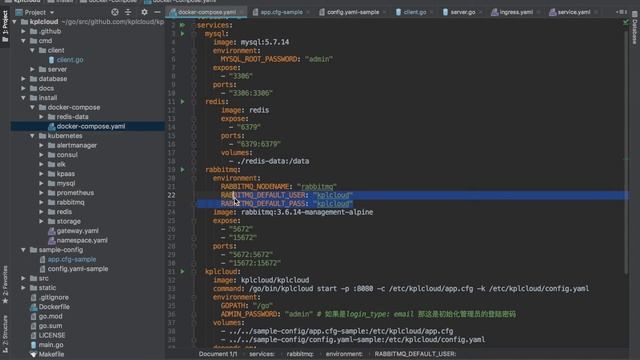This screenshot has width=640, height=360.
Task: Toggle the Structure side tool button
Action: coord(5,333)
